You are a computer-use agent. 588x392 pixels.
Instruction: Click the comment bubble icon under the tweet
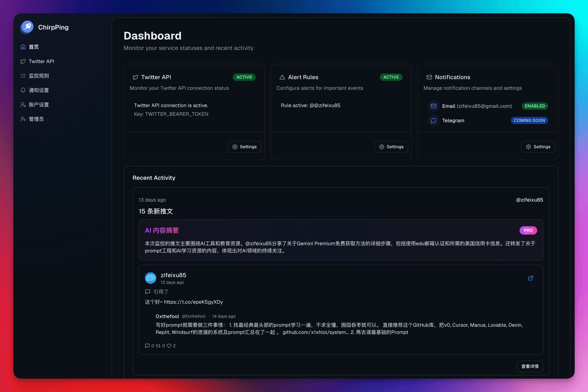point(147,346)
